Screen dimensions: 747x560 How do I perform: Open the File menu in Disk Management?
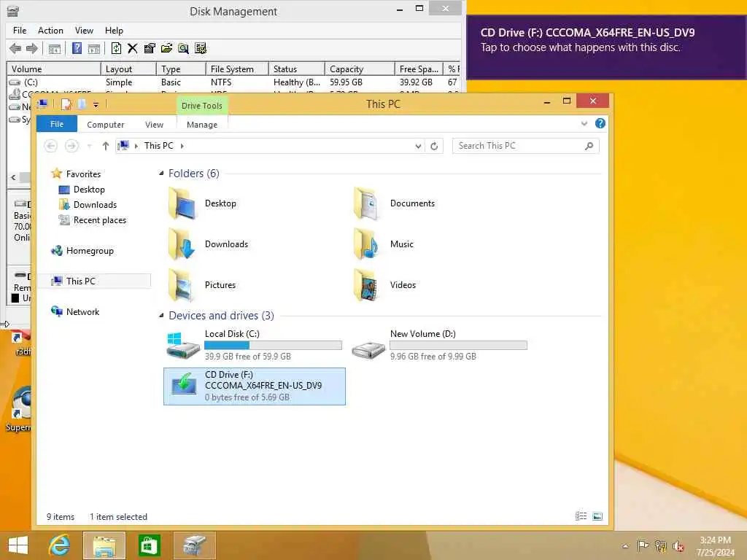click(20, 31)
